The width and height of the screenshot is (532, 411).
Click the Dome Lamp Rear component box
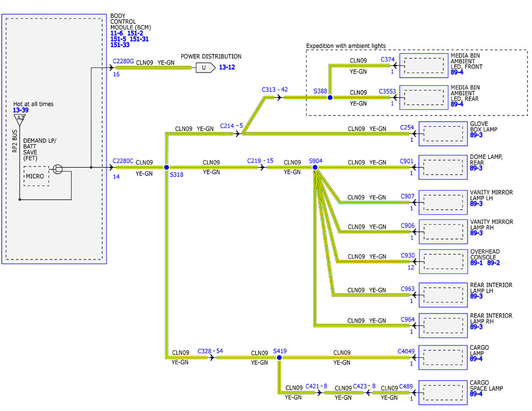point(443,167)
